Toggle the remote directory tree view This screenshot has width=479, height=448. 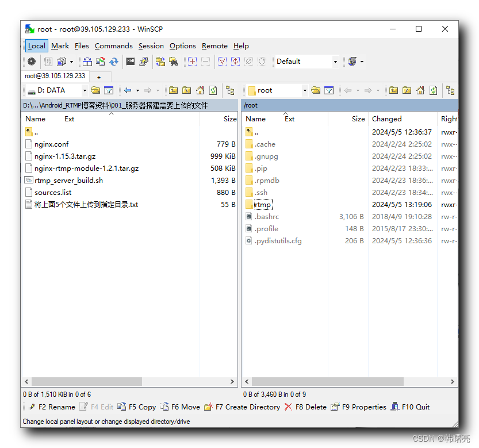pos(450,90)
